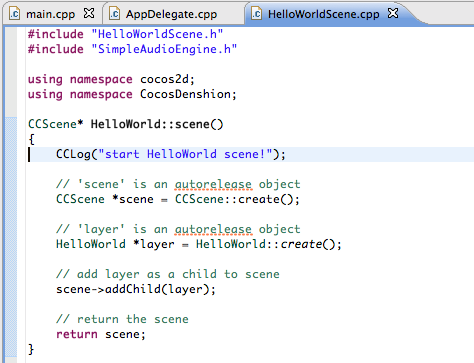Click the return scene; statement
The height and width of the screenshot is (363, 474).
click(101, 334)
